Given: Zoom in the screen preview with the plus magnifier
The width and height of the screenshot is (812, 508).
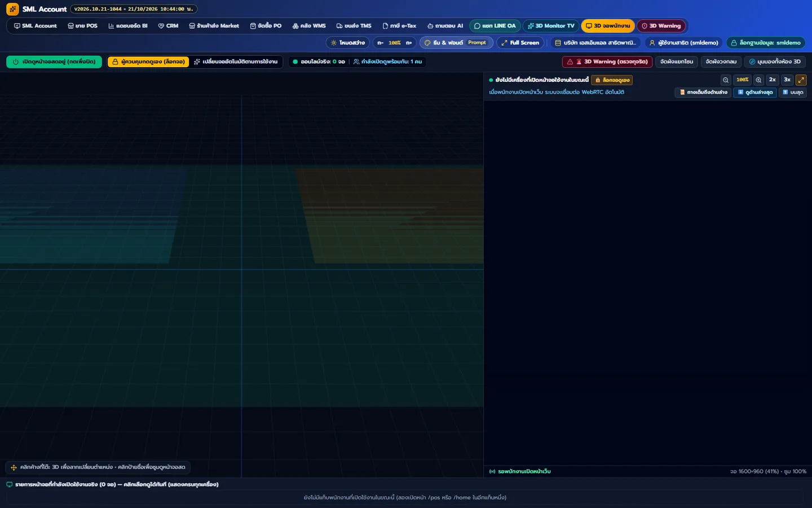Looking at the screenshot, I should point(758,80).
